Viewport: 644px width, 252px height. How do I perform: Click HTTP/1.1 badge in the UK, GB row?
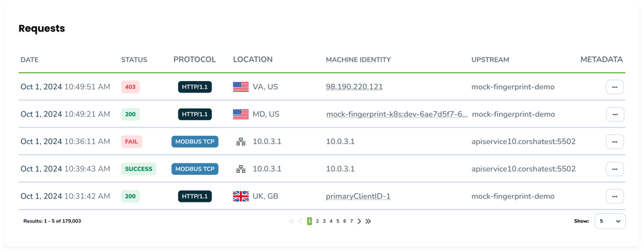coord(195,196)
